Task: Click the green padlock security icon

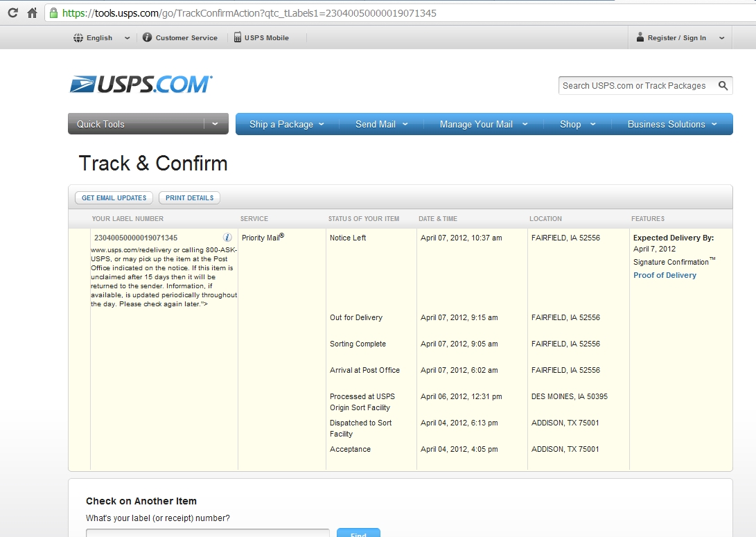Action: (x=53, y=13)
